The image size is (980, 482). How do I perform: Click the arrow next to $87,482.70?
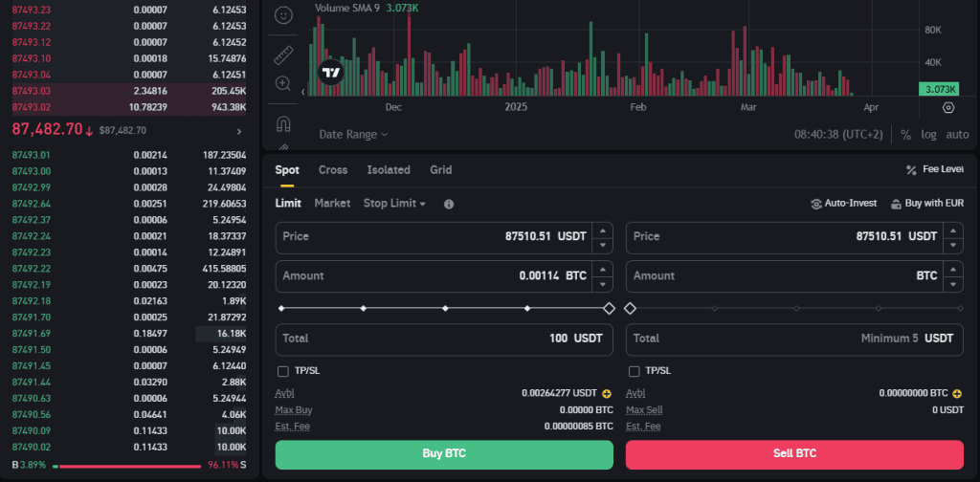click(238, 131)
